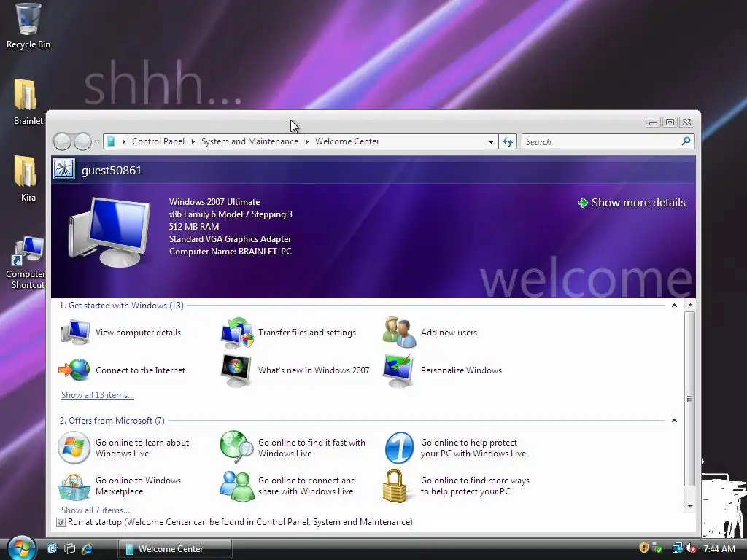Screen dimensions: 747x560
Task: Click the scrollbar down arrow
Action: click(689, 507)
